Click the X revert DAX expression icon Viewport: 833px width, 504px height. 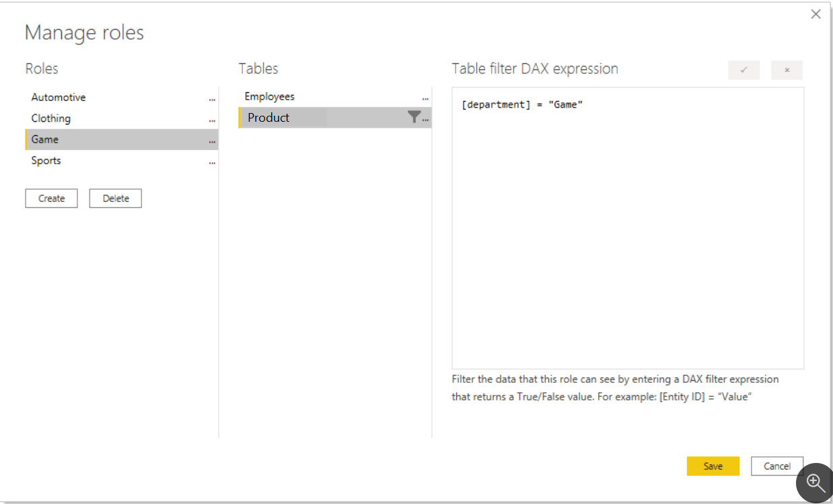pyautogui.click(x=787, y=70)
